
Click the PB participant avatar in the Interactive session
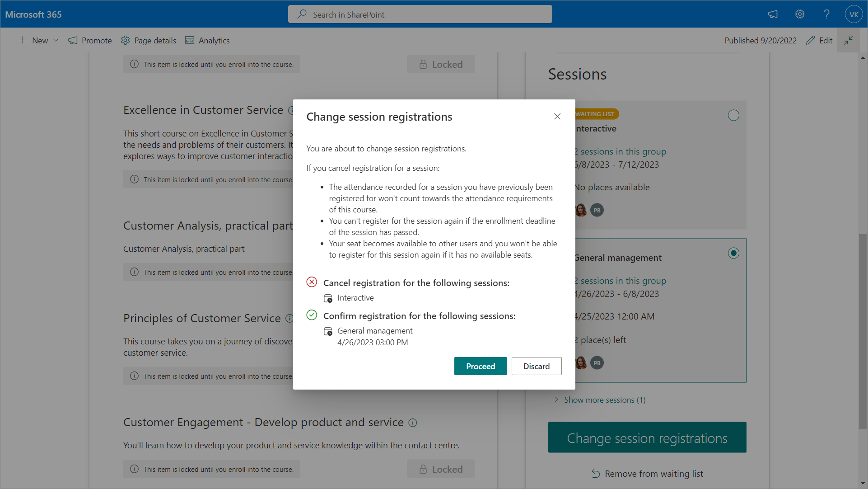pyautogui.click(x=597, y=210)
